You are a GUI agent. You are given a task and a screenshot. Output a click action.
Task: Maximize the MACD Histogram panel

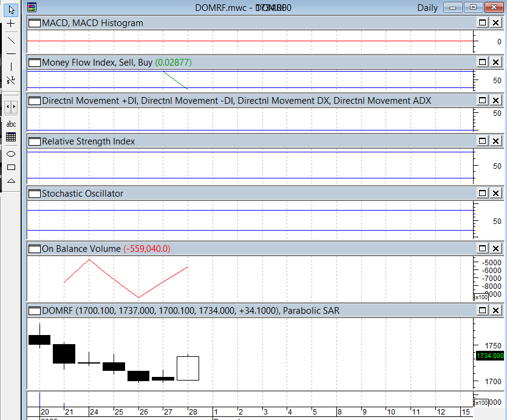483,22
